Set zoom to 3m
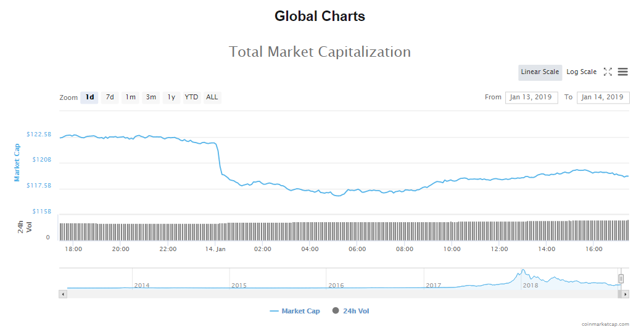Image resolution: width=644 pixels, height=335 pixels. click(x=151, y=97)
